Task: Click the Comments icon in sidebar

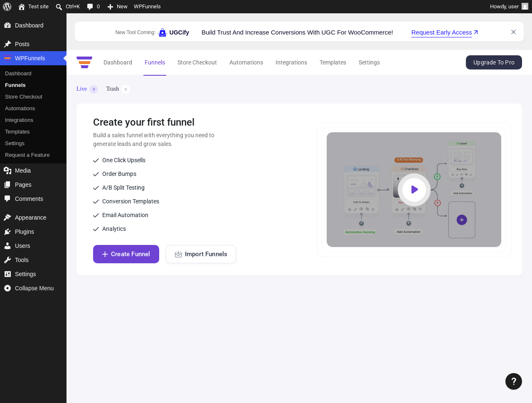Action: click(x=7, y=199)
